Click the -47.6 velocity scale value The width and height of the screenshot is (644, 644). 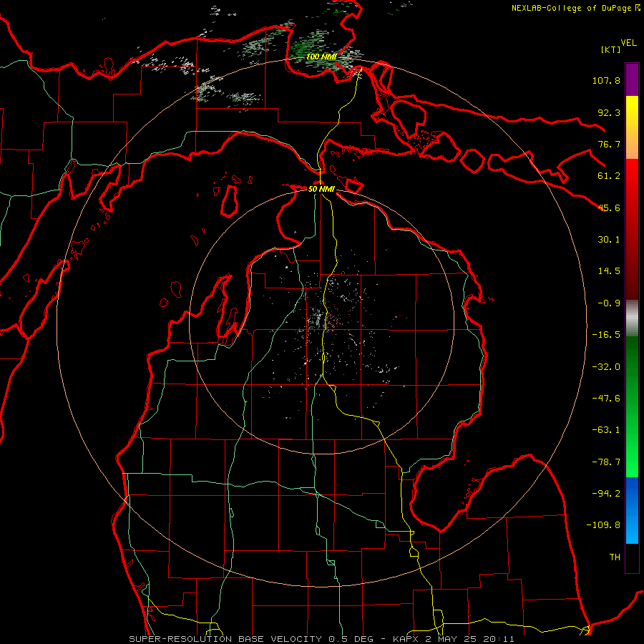point(606,399)
